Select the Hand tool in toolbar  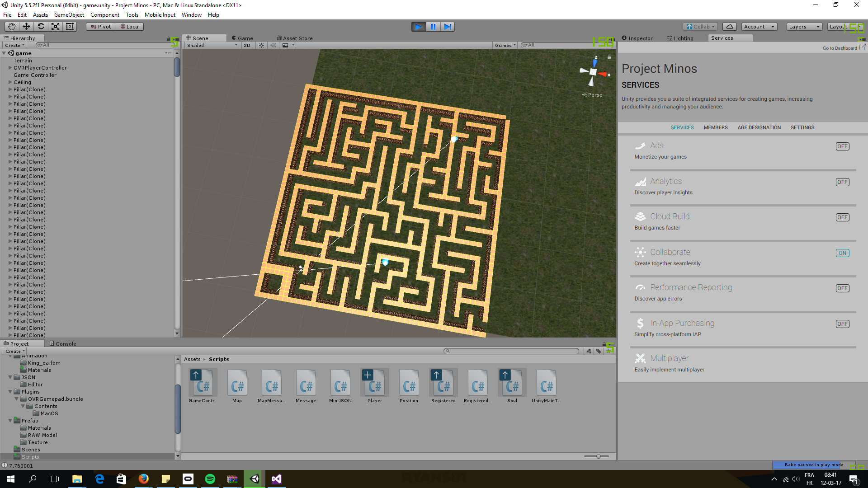12,27
